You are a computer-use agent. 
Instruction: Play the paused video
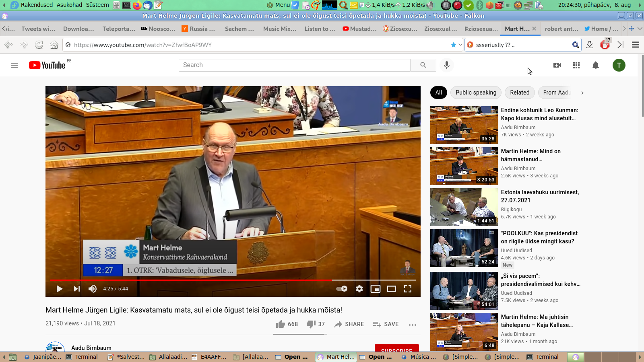tap(60, 289)
